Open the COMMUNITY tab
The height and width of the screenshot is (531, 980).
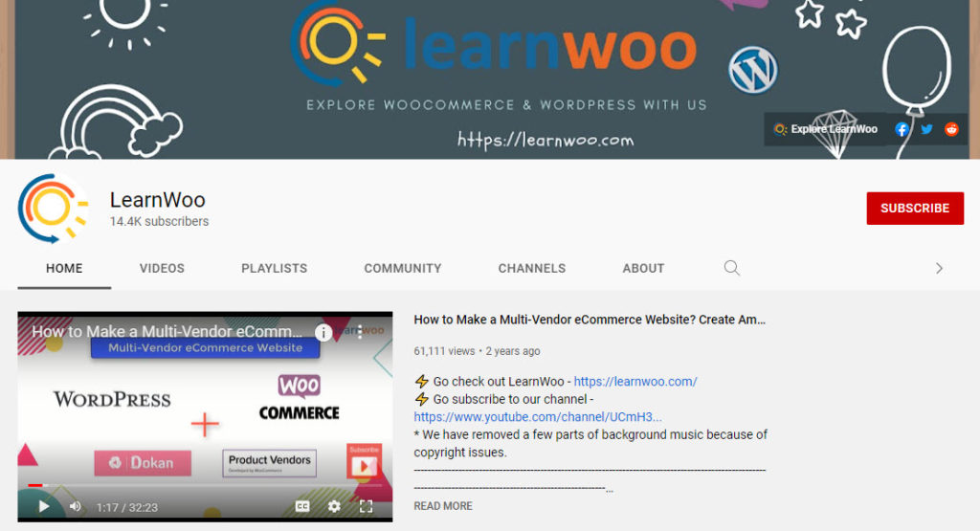click(403, 269)
